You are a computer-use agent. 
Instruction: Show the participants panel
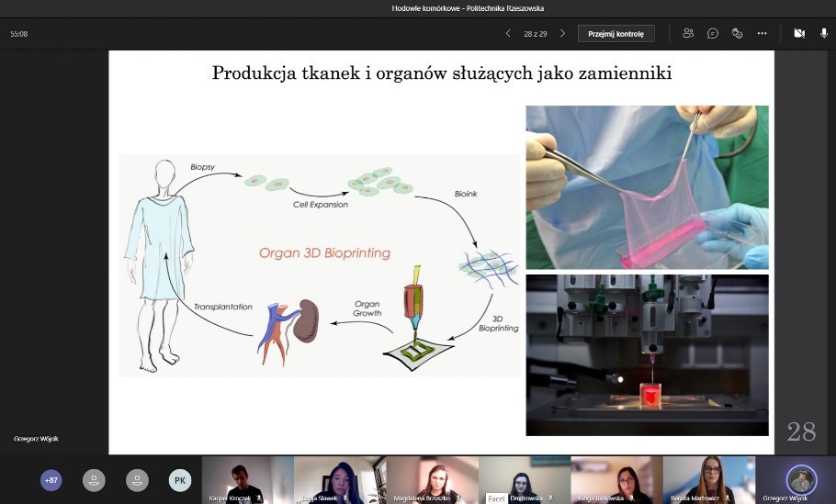tap(688, 33)
